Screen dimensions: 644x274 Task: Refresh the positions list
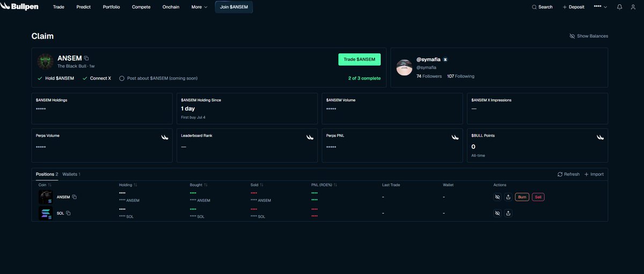pyautogui.click(x=568, y=174)
